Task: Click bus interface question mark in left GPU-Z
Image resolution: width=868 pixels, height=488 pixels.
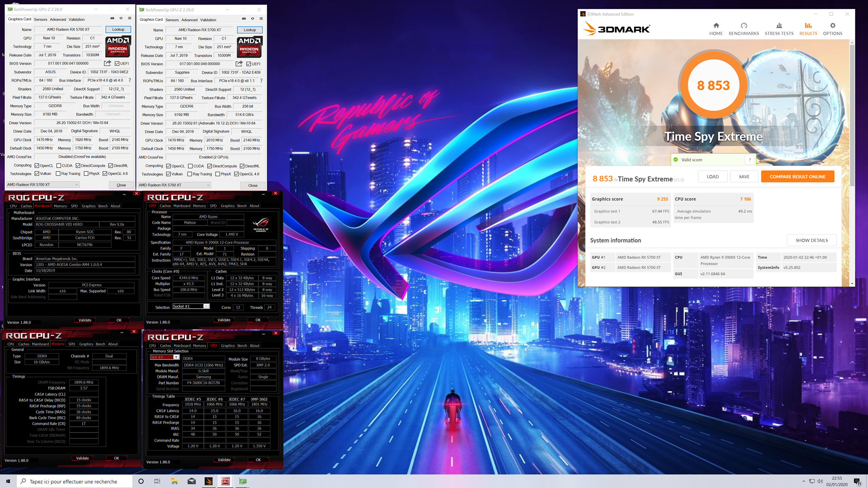Action: [x=130, y=80]
